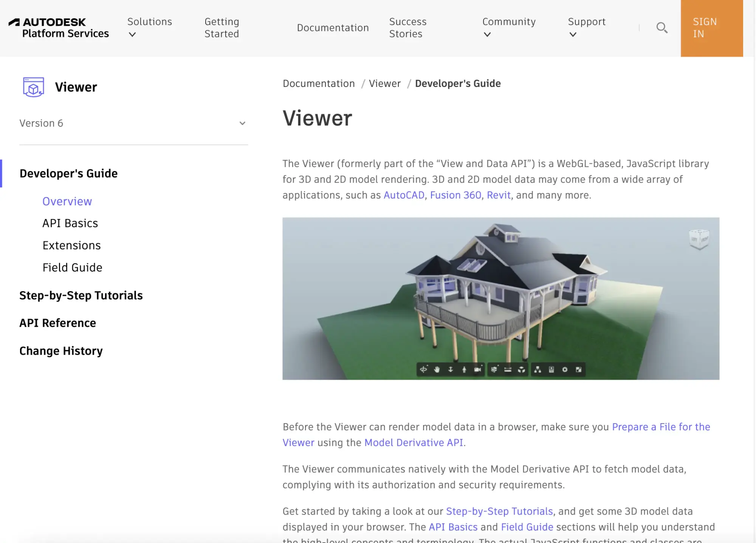
Task: Open Field Guide in the sidebar
Action: pyautogui.click(x=73, y=268)
